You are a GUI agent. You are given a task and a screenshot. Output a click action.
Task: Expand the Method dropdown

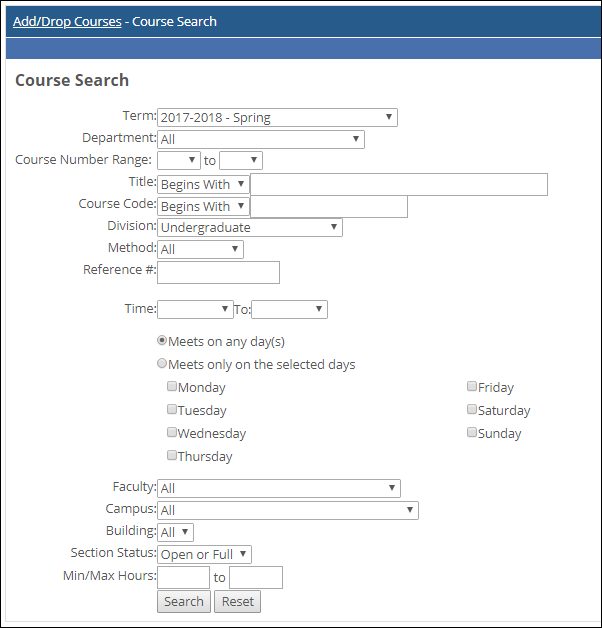point(200,249)
